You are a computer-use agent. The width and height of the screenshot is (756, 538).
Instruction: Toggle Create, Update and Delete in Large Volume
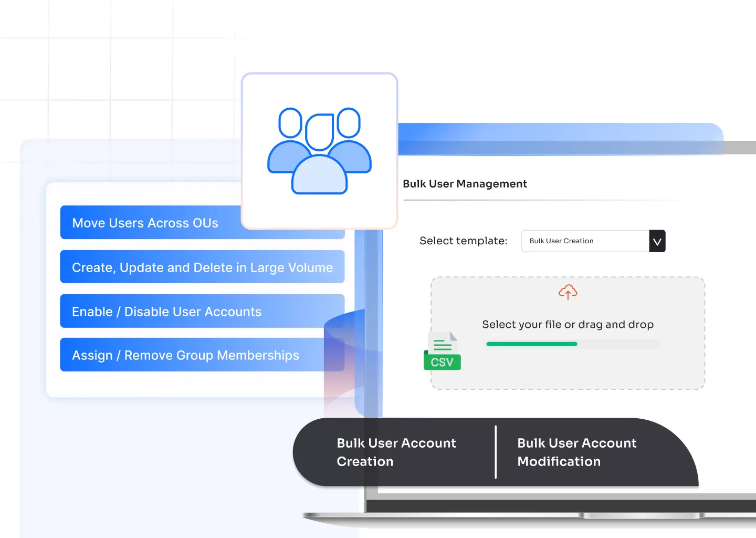(203, 267)
